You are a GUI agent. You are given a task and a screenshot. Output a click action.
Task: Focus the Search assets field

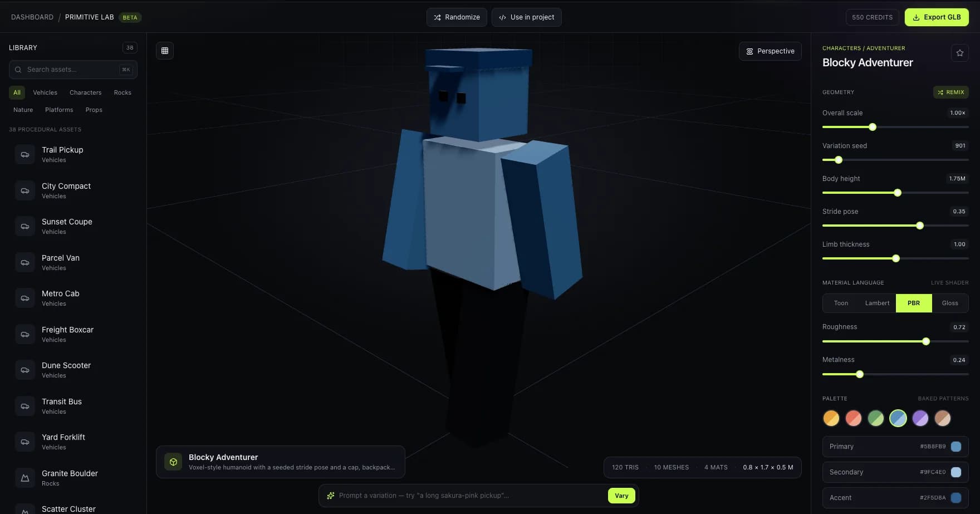tap(73, 70)
